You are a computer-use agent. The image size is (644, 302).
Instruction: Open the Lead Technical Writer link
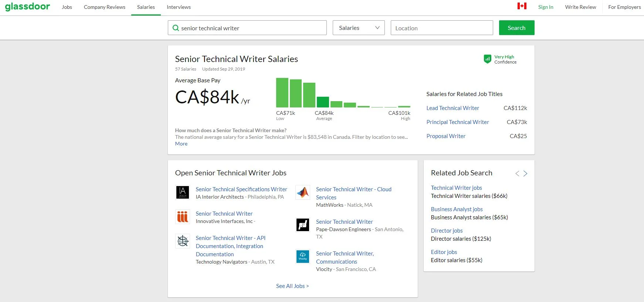[x=453, y=108]
